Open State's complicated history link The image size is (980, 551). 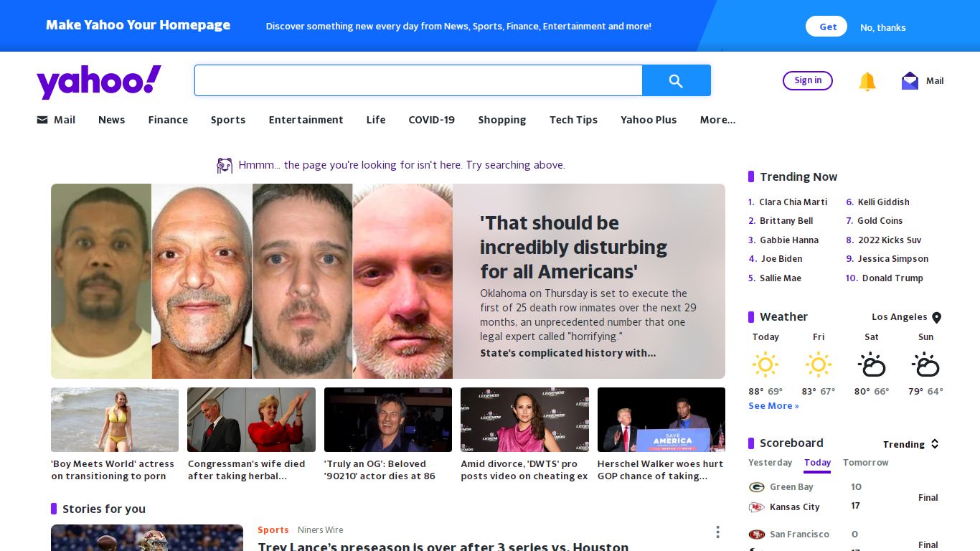pos(568,353)
